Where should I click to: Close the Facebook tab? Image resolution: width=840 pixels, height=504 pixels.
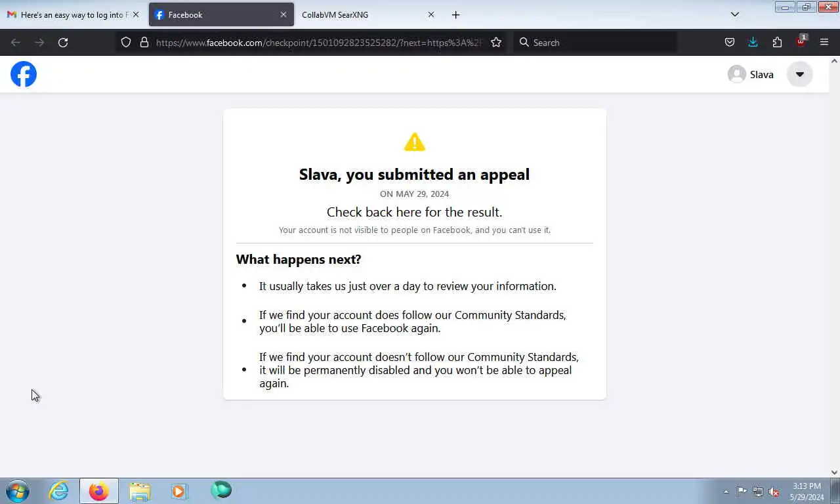[x=283, y=14]
